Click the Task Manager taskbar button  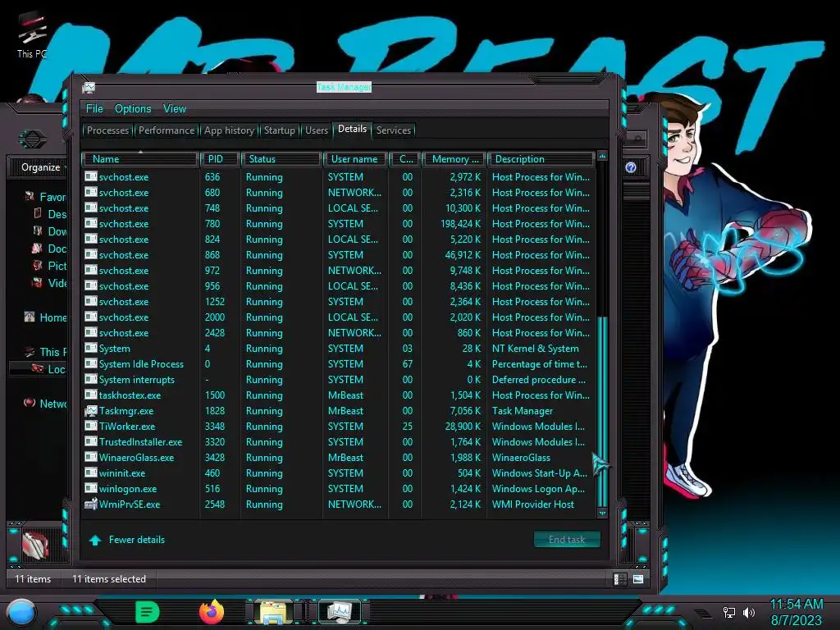coord(340,612)
